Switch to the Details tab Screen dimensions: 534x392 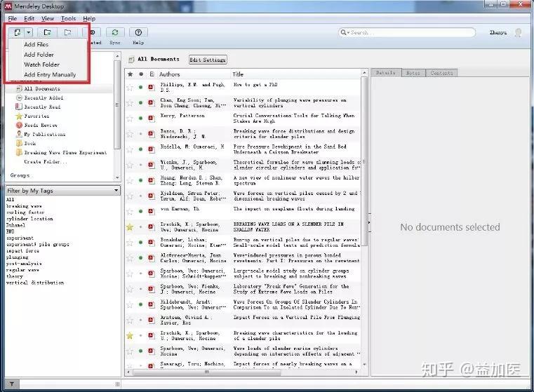pos(386,73)
